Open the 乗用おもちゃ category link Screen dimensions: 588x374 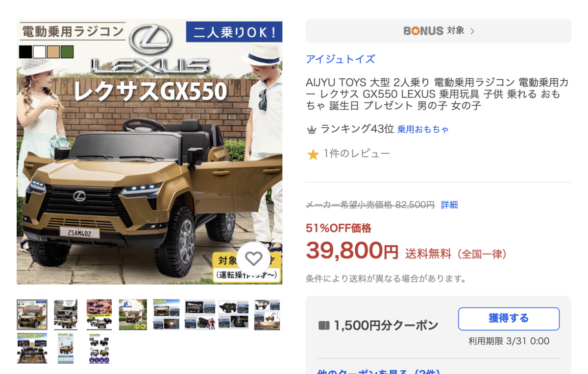[x=423, y=130]
